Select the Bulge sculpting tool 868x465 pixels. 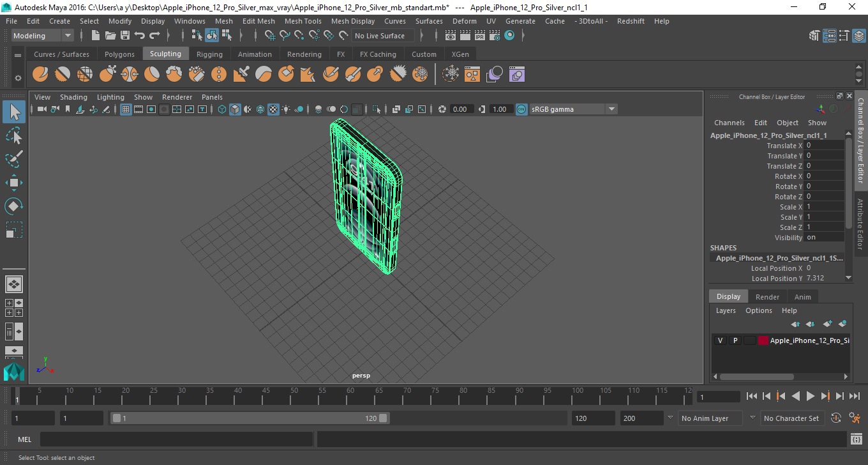(x=375, y=75)
